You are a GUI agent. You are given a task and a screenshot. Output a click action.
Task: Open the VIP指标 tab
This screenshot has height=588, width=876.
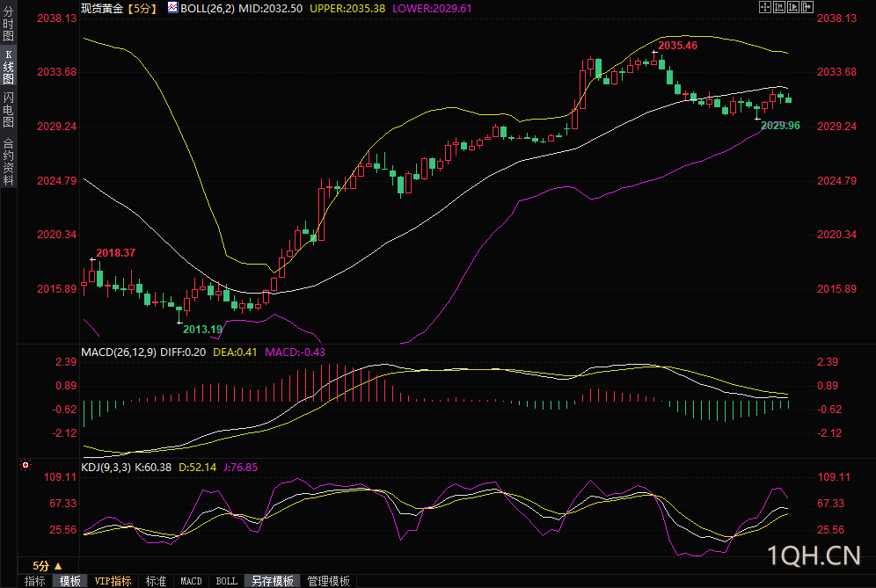[113, 581]
